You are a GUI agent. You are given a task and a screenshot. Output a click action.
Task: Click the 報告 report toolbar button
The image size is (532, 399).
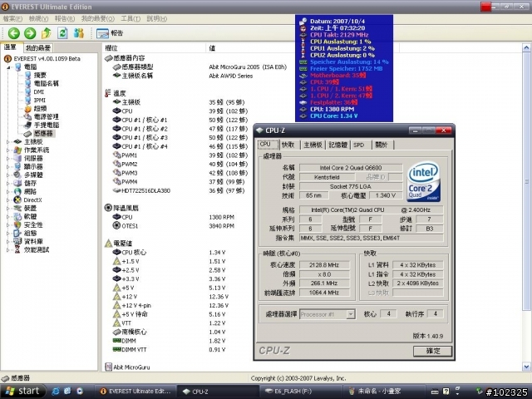(x=110, y=33)
